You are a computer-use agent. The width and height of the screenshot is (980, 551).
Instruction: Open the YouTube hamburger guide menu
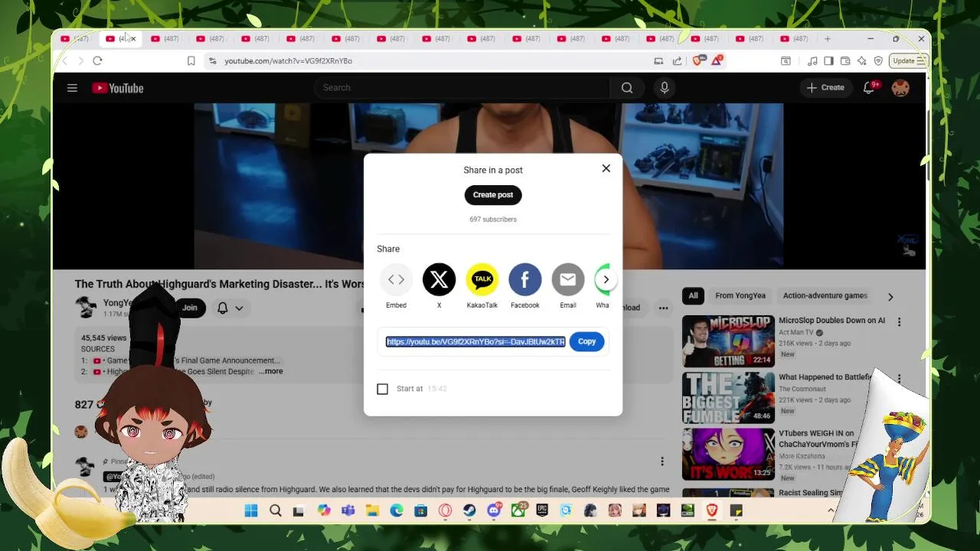coord(72,88)
